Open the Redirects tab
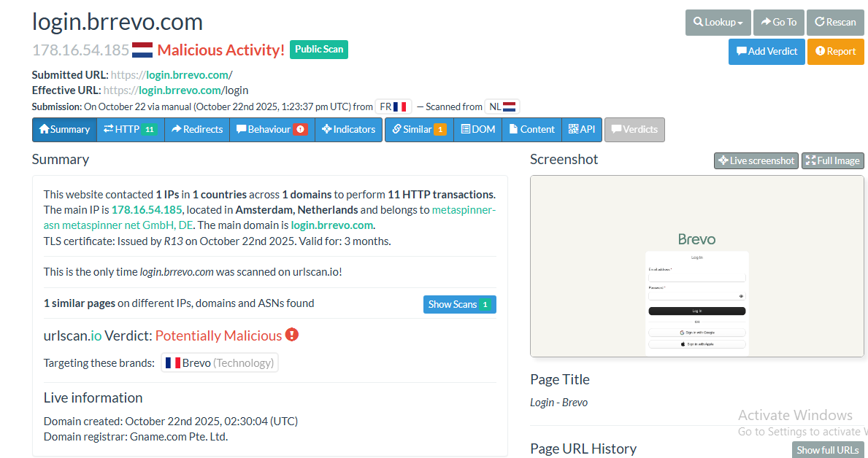This screenshot has height=458, width=868. [x=196, y=130]
